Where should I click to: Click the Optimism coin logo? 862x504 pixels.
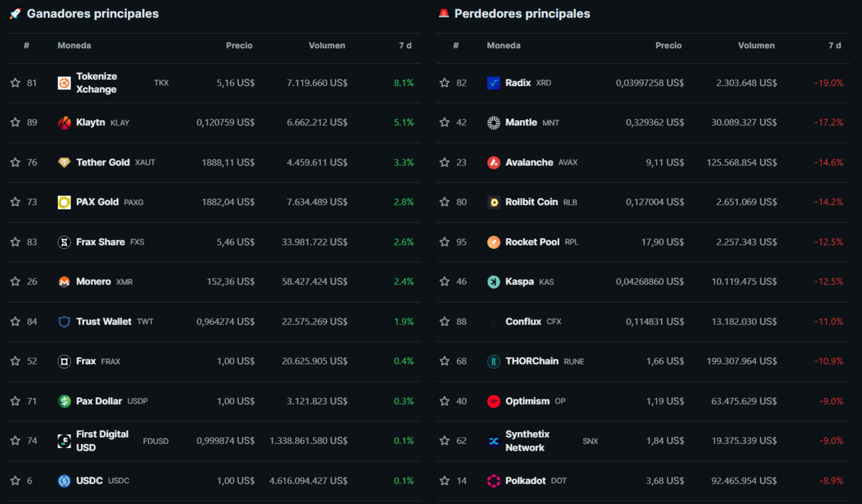pyautogui.click(x=494, y=401)
